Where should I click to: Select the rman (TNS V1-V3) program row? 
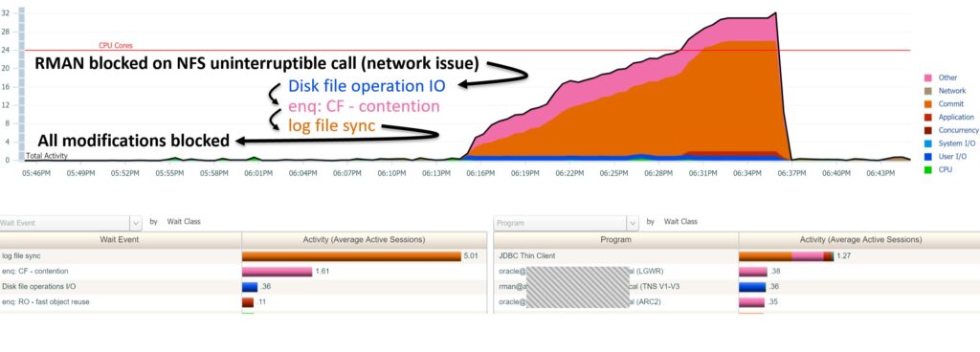pyautogui.click(x=737, y=286)
